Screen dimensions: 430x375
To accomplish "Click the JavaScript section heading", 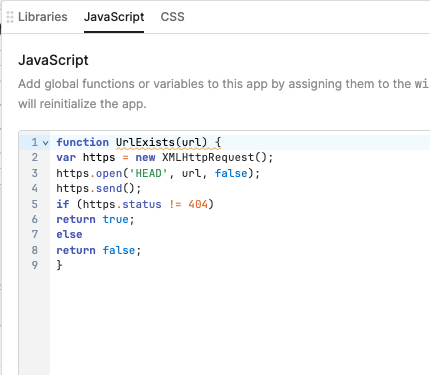I will click(x=53, y=60).
